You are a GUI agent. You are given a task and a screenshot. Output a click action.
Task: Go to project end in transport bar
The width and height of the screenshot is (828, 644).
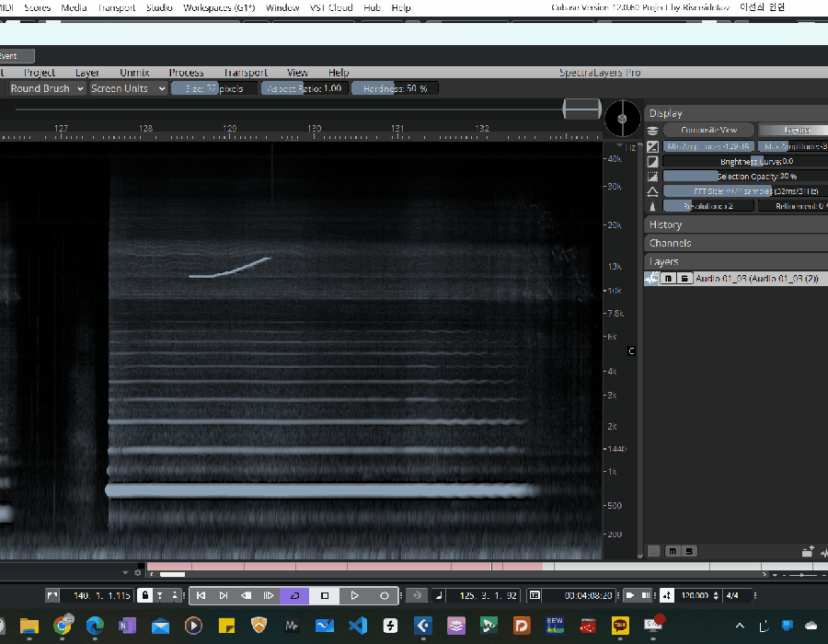[224, 595]
